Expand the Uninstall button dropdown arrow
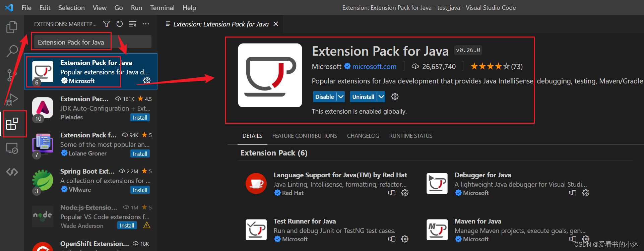644x251 pixels. pyautogui.click(x=381, y=97)
